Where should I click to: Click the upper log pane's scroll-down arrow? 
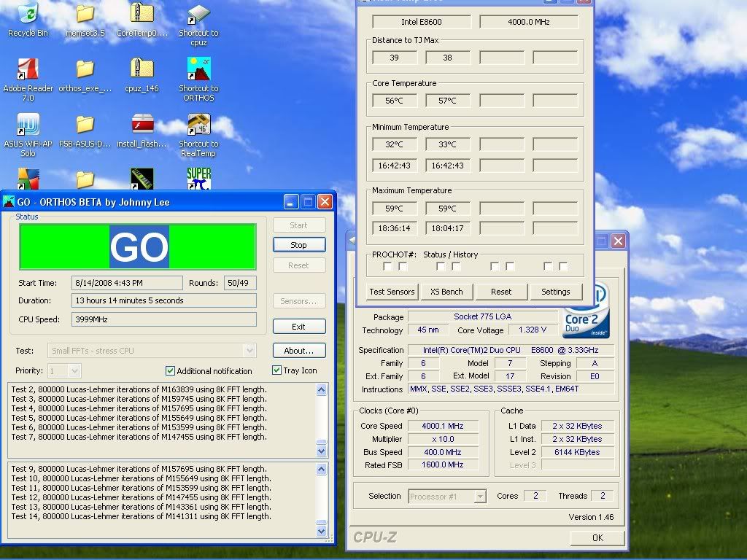322,451
